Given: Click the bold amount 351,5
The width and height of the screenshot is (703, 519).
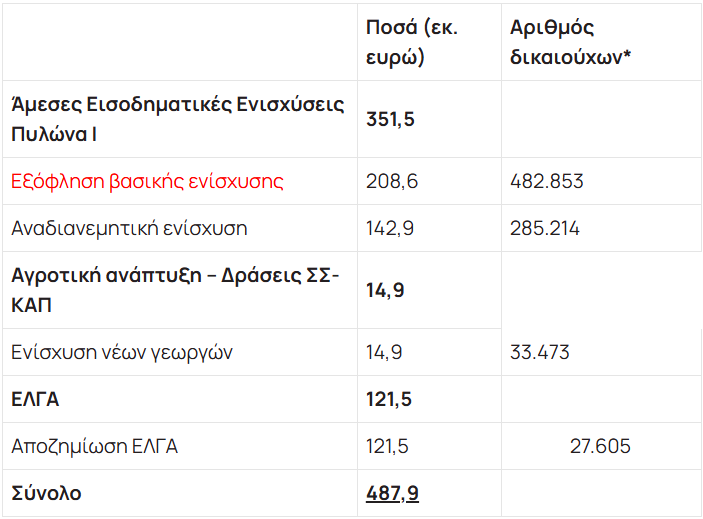Looking at the screenshot, I should pyautogui.click(x=391, y=120).
